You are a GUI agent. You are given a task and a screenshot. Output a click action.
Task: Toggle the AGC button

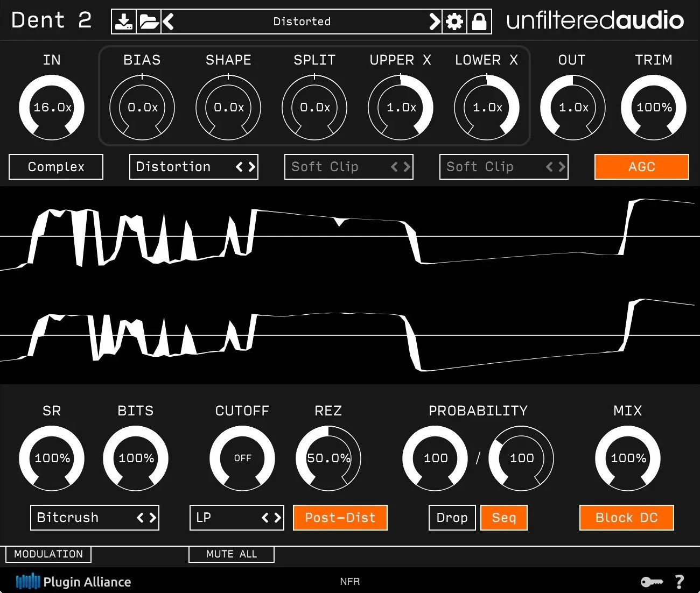pyautogui.click(x=642, y=167)
